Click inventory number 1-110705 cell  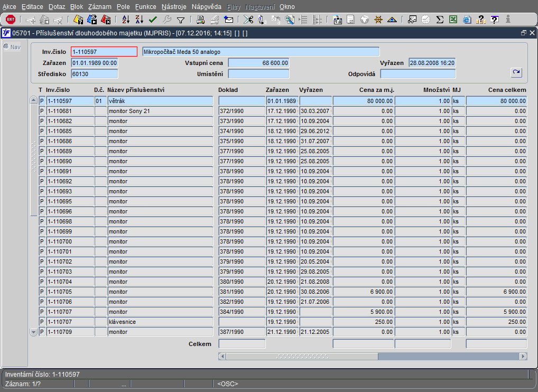(70, 292)
